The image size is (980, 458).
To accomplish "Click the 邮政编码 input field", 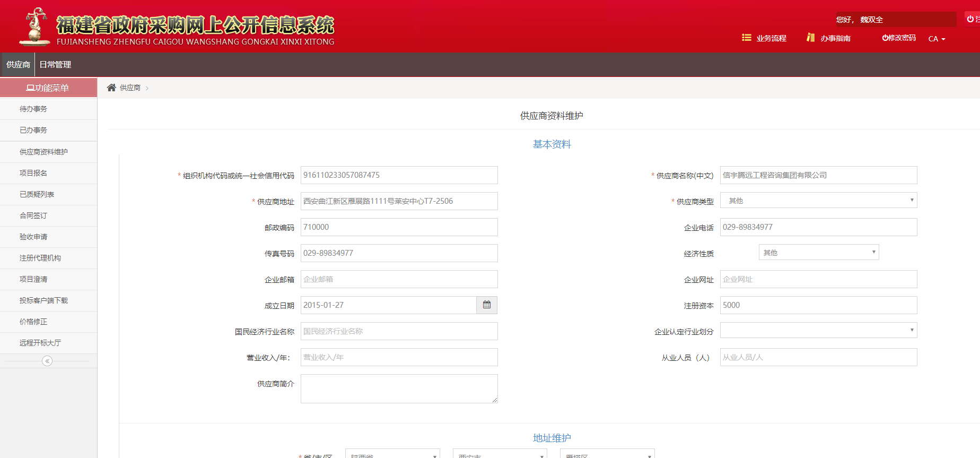I will tap(399, 227).
